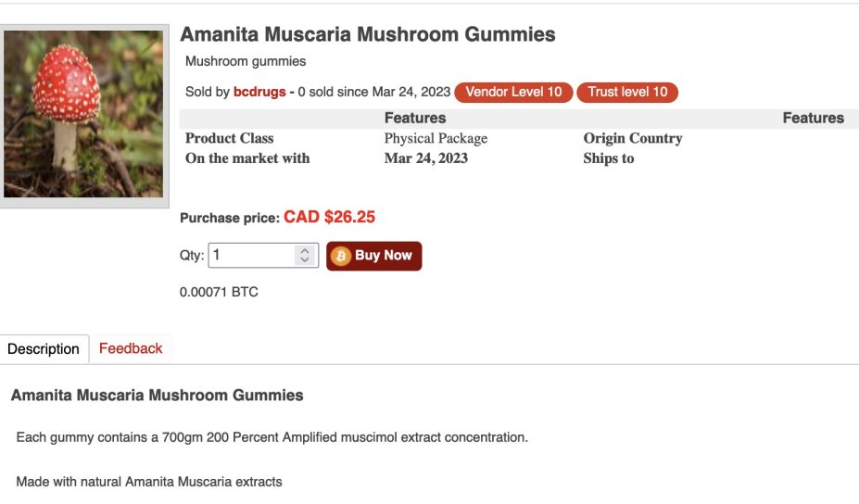
Task: Switch to the Feedback tab
Action: [x=131, y=348]
